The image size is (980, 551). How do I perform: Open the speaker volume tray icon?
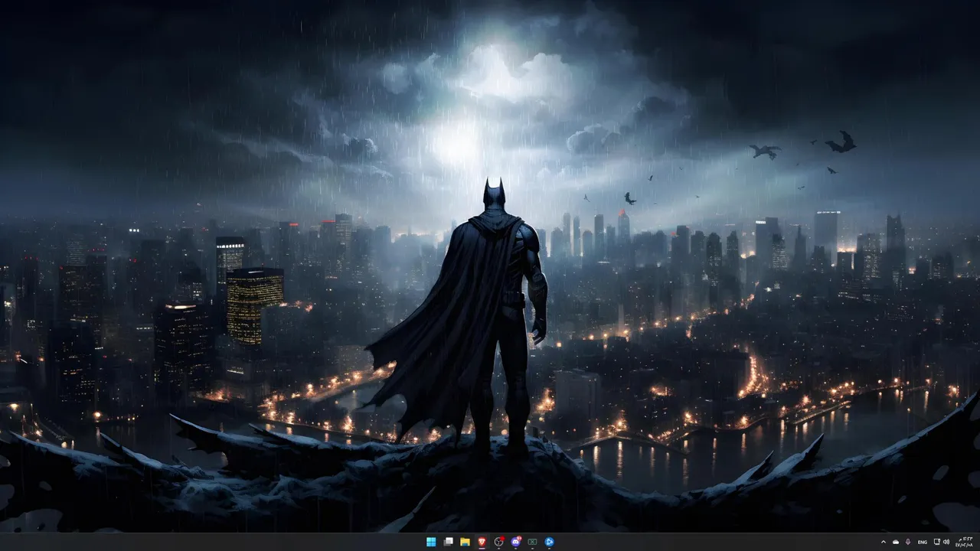pos(946,542)
